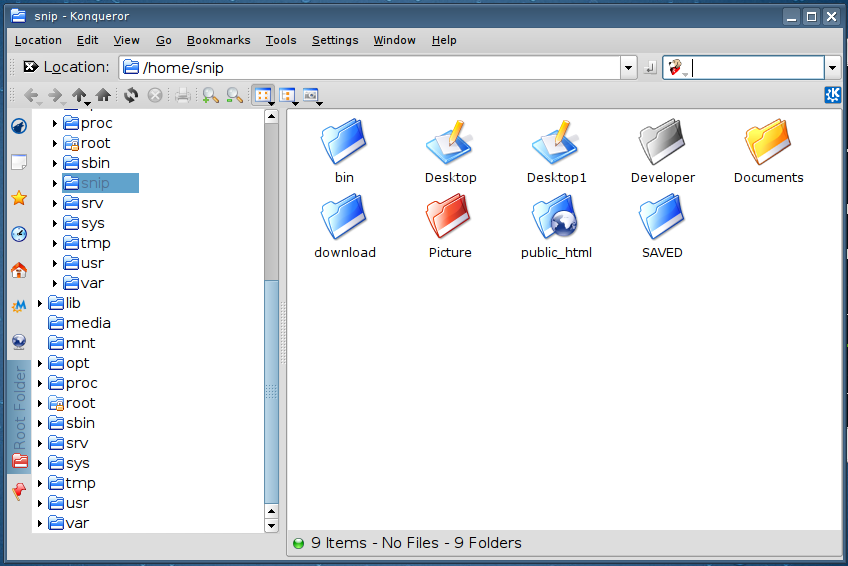Expand the top-level usr tree node
The image size is (848, 566).
[x=39, y=503]
